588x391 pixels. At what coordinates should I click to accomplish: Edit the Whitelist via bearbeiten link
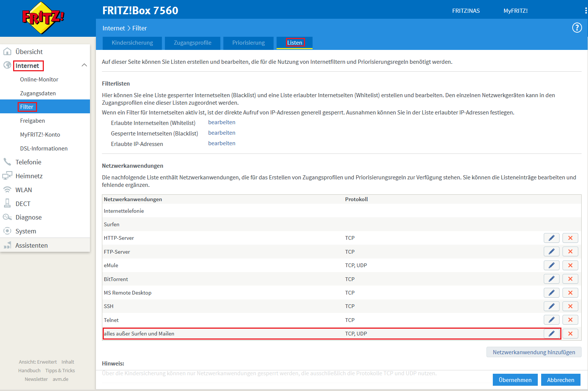click(222, 122)
